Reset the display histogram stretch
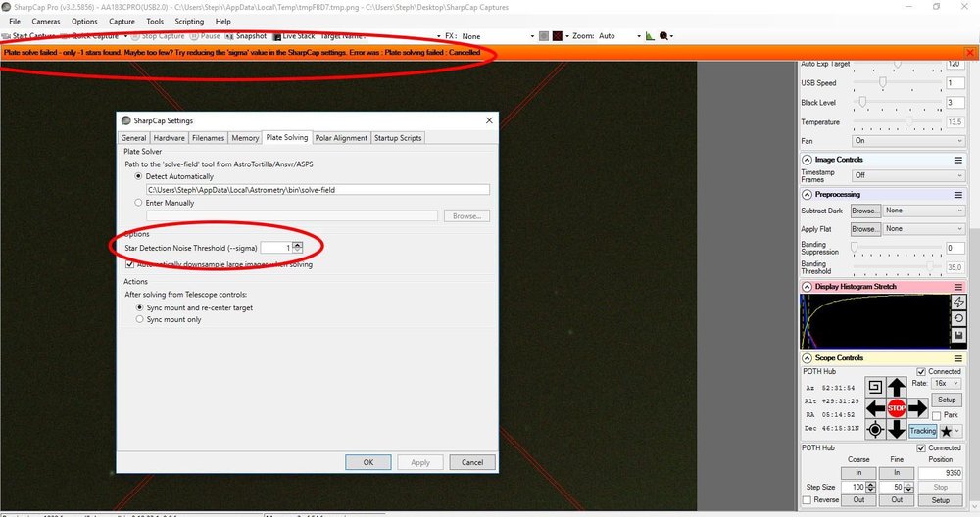Viewport: 980px width, 517px height. (958, 318)
